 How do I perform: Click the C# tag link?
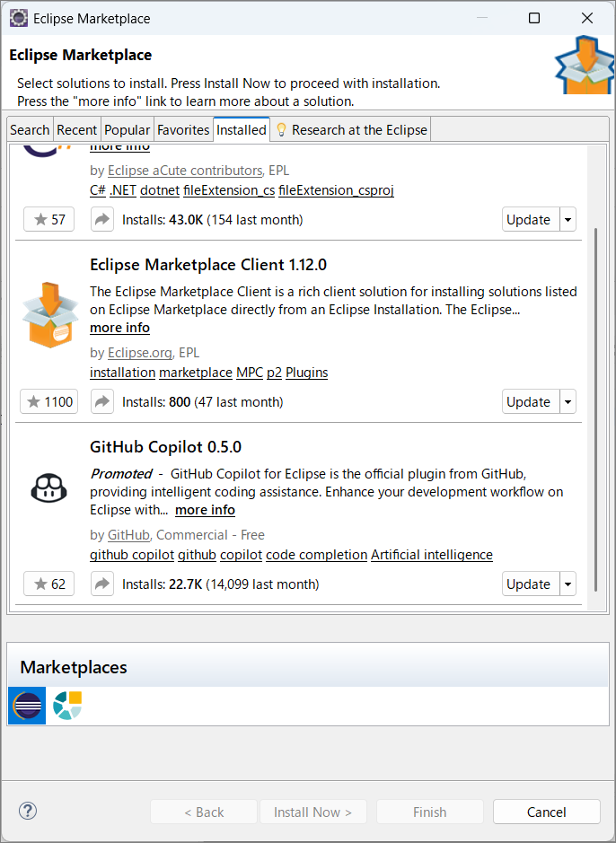coord(97,190)
